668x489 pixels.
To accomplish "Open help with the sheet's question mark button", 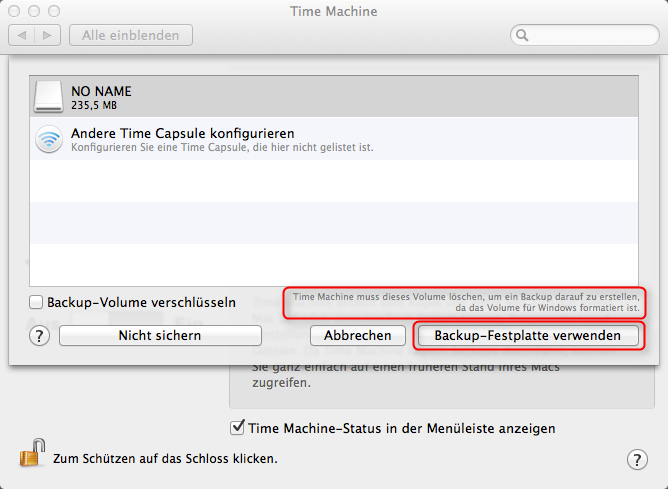I will click(x=39, y=336).
